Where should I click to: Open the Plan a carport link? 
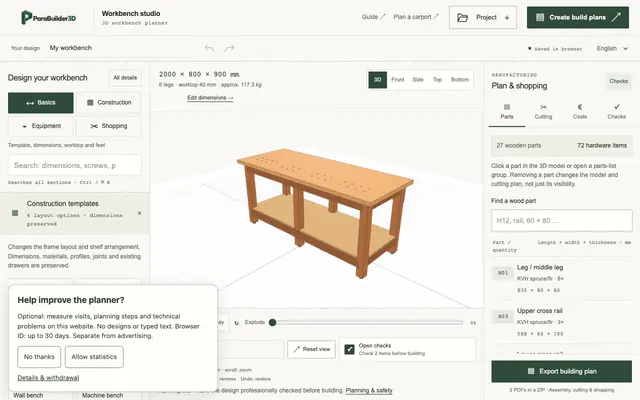coord(416,17)
